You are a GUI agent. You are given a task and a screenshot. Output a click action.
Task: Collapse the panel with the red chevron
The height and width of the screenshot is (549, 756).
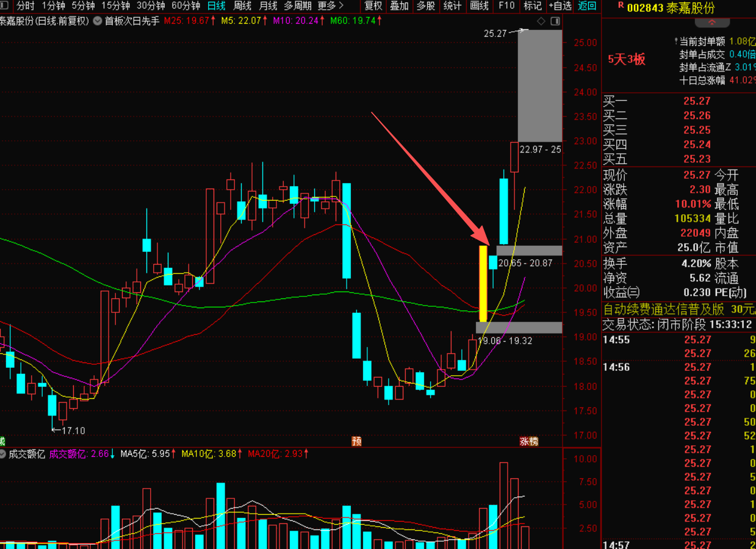point(712,23)
